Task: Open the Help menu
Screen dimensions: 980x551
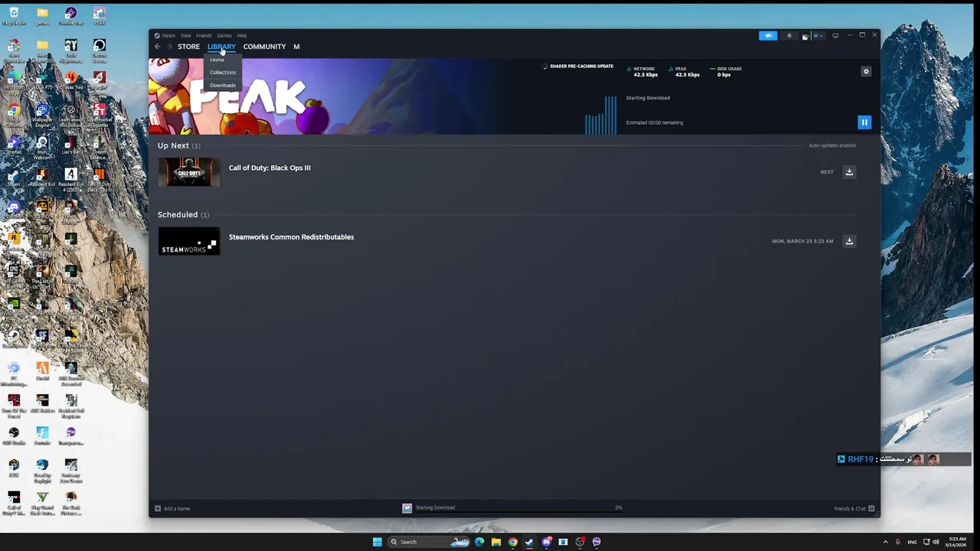Action: 242,35
